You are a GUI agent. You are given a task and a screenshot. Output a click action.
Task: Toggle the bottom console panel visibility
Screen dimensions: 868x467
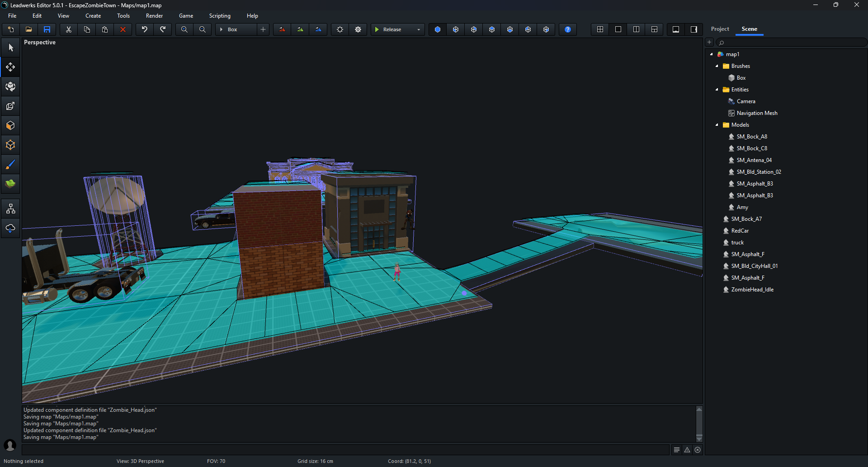pyautogui.click(x=676, y=29)
